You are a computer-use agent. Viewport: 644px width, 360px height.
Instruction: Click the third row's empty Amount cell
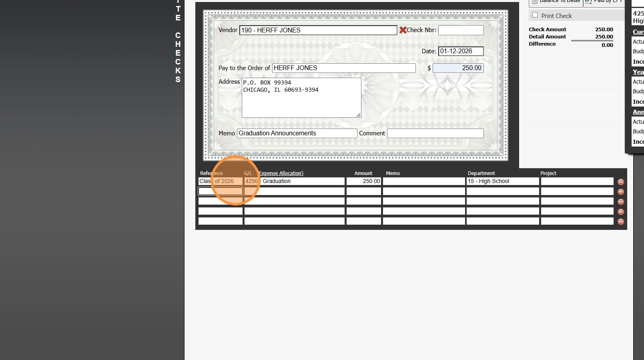364,201
